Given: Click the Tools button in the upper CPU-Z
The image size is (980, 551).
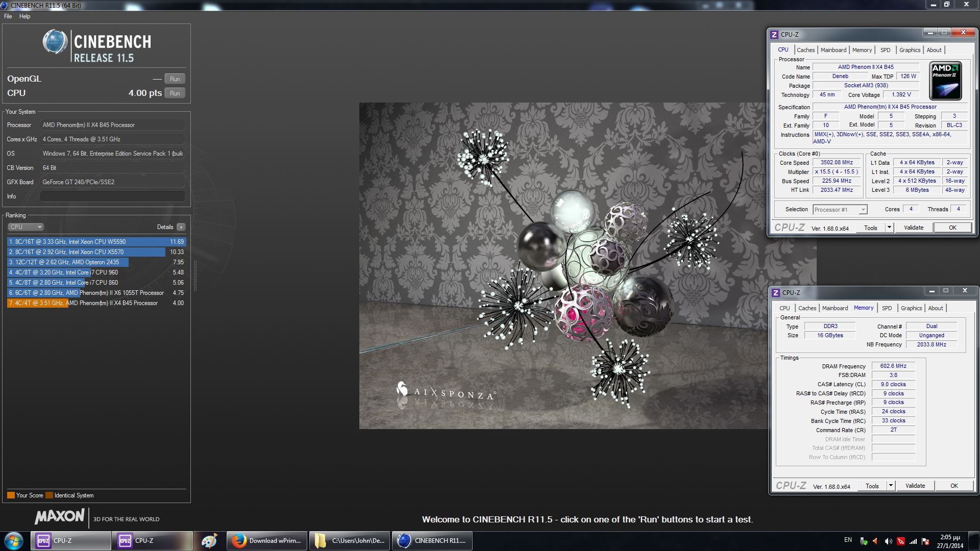Looking at the screenshot, I should tap(871, 228).
